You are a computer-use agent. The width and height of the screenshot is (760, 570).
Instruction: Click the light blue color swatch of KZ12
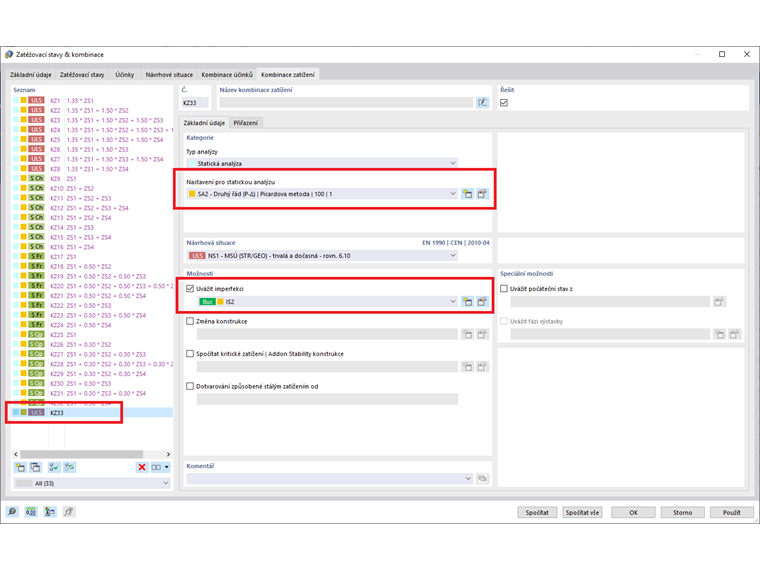point(16,207)
